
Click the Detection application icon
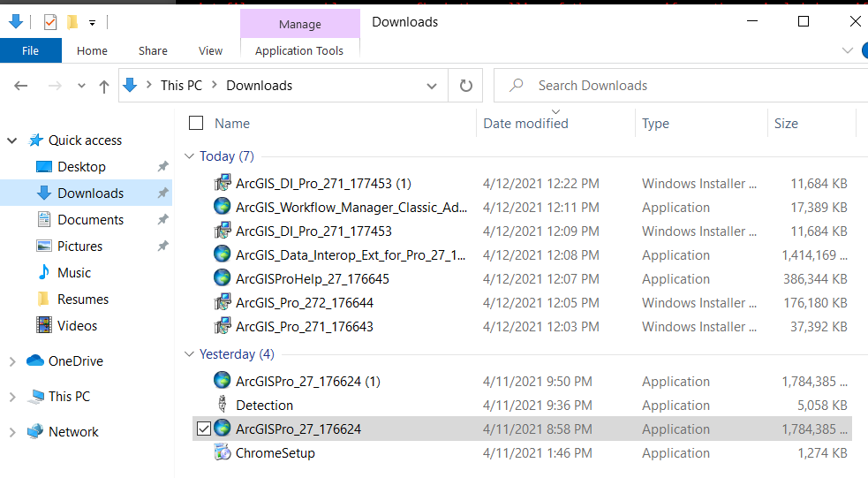point(223,405)
